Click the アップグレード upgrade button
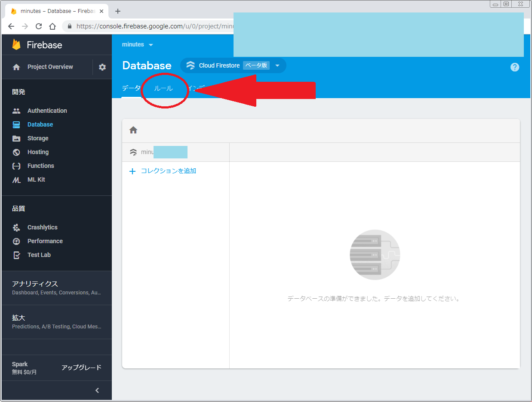532x402 pixels. click(81, 367)
